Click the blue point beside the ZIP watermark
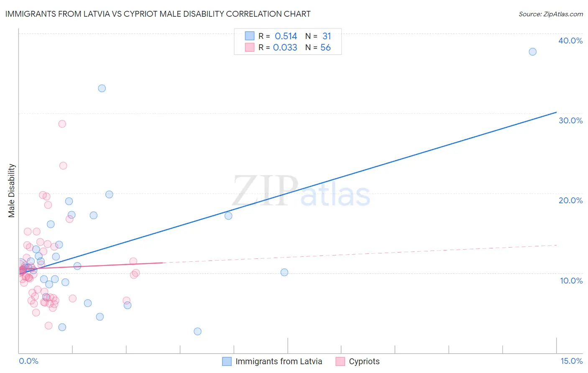The width and height of the screenshot is (588, 373). click(228, 216)
